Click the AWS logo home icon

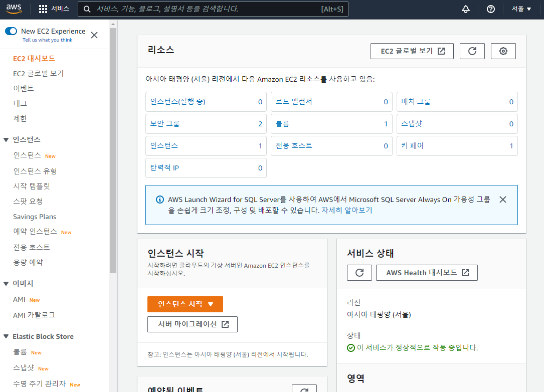coord(14,9)
